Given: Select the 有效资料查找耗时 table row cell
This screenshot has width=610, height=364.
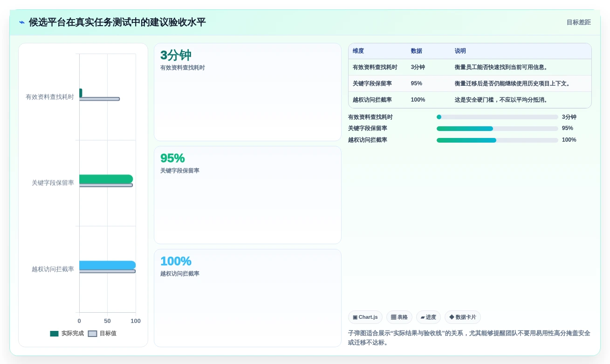Looking at the screenshot, I should 375,68.
